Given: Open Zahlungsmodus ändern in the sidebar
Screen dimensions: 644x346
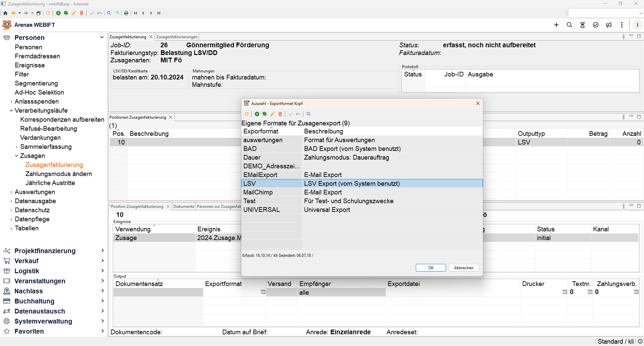Looking at the screenshot, I should click(58, 174).
